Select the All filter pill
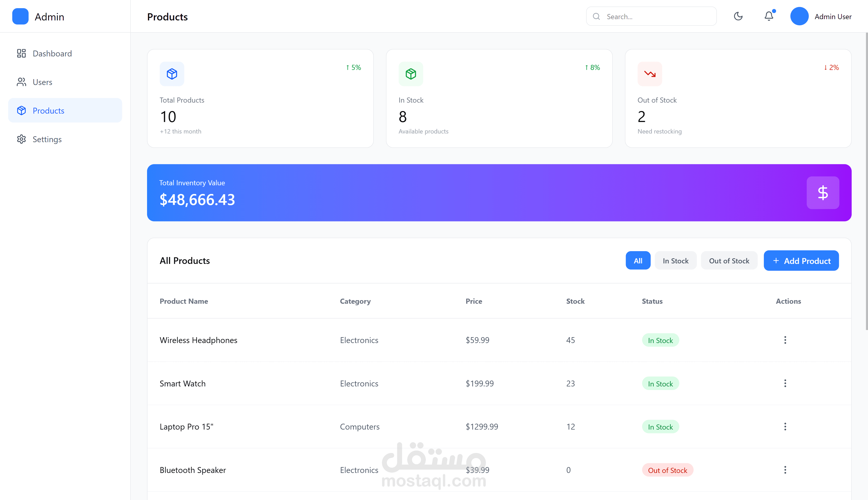This screenshot has height=500, width=868. click(637, 261)
